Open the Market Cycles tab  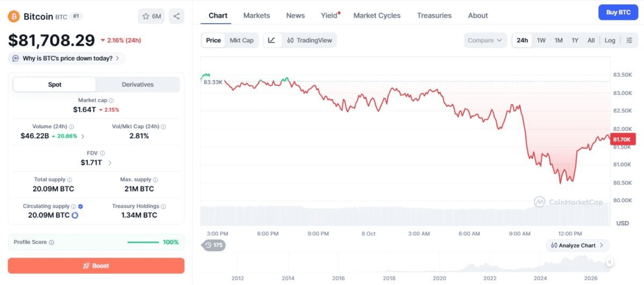pos(377,16)
